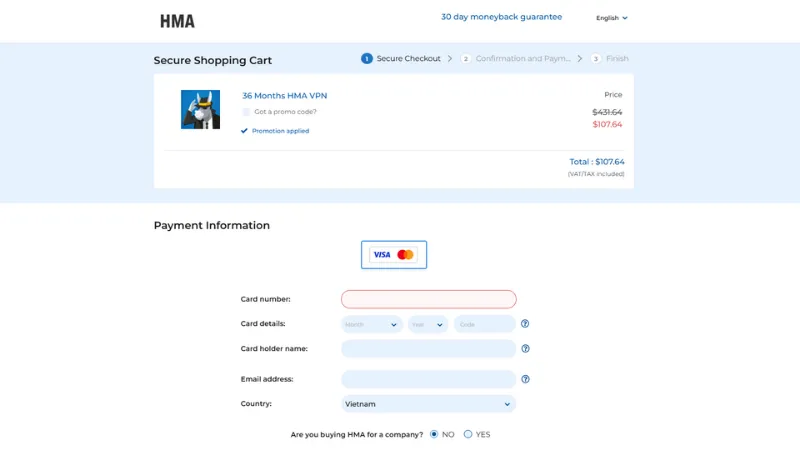Tick the Got a promo code checkbox
The image size is (800, 450).
[x=246, y=112]
